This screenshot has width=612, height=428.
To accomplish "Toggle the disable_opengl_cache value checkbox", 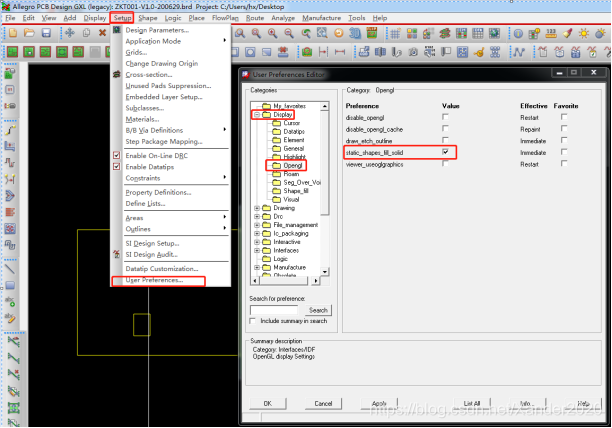I will click(445, 128).
